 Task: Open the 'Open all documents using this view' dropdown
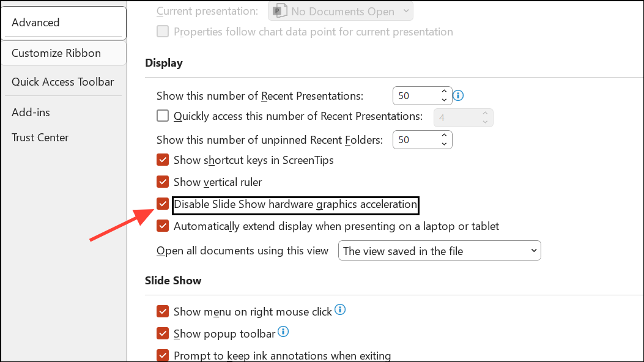pos(440,251)
